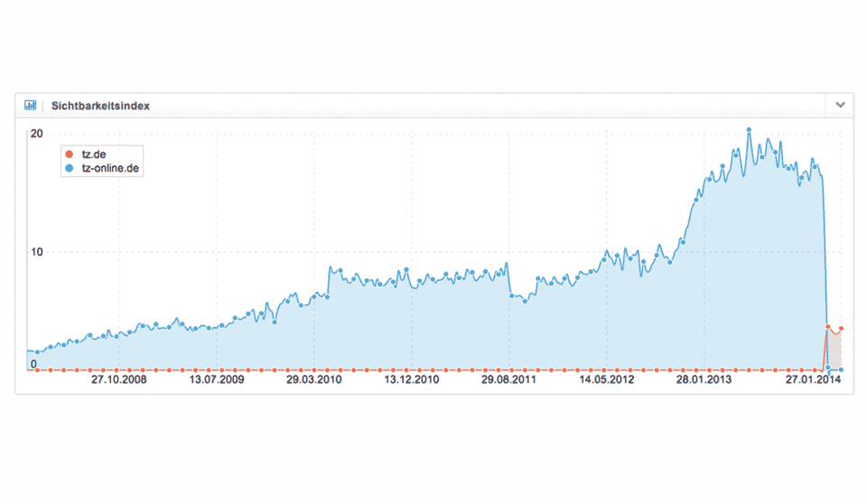Click the last orange tz.de data point

(x=841, y=329)
